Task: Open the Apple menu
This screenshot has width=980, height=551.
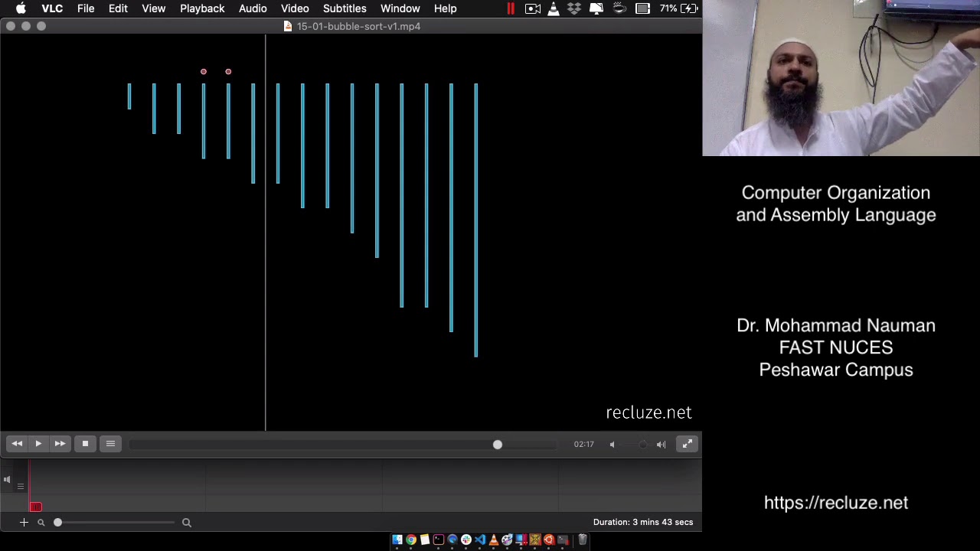Action: tap(21, 8)
